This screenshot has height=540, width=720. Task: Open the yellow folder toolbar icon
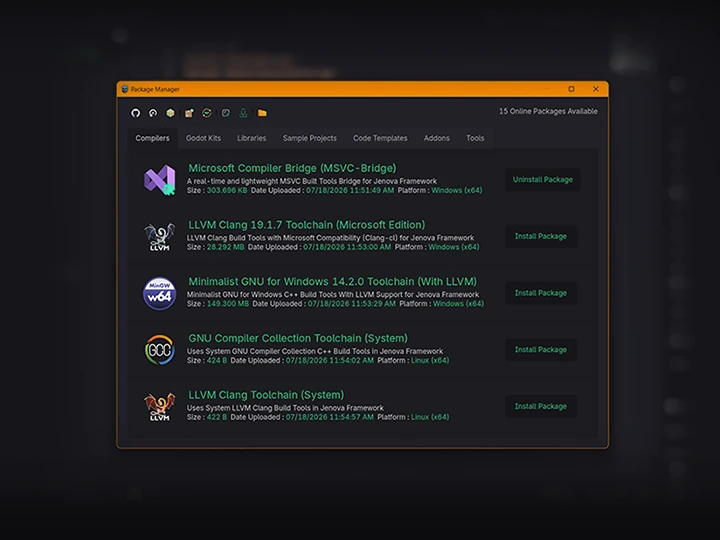tap(262, 113)
